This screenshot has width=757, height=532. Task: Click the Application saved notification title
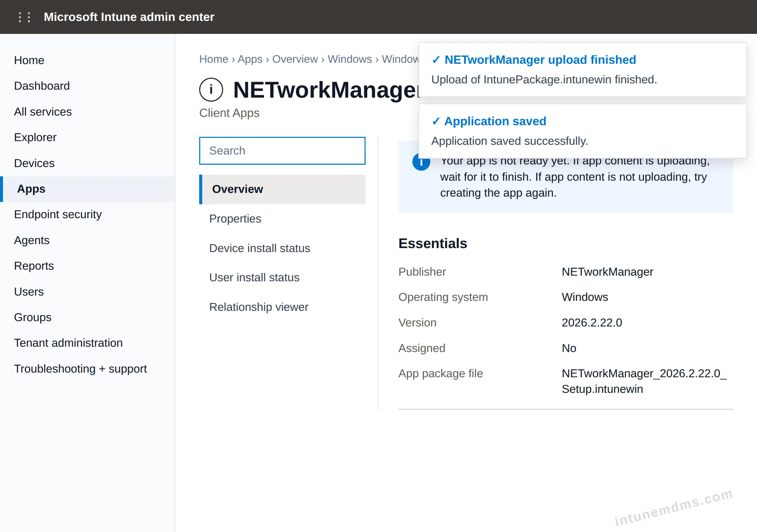pos(495,121)
